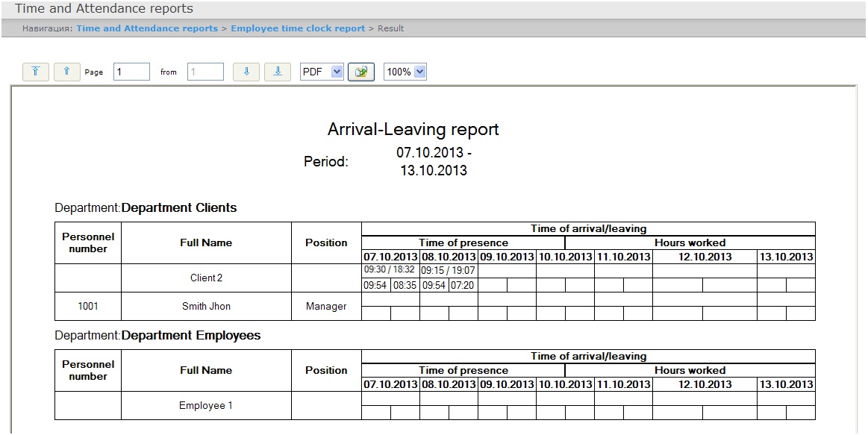This screenshot has height=435, width=868.
Task: Click the 09:15 / 19:07 presence entry
Action: 449,270
